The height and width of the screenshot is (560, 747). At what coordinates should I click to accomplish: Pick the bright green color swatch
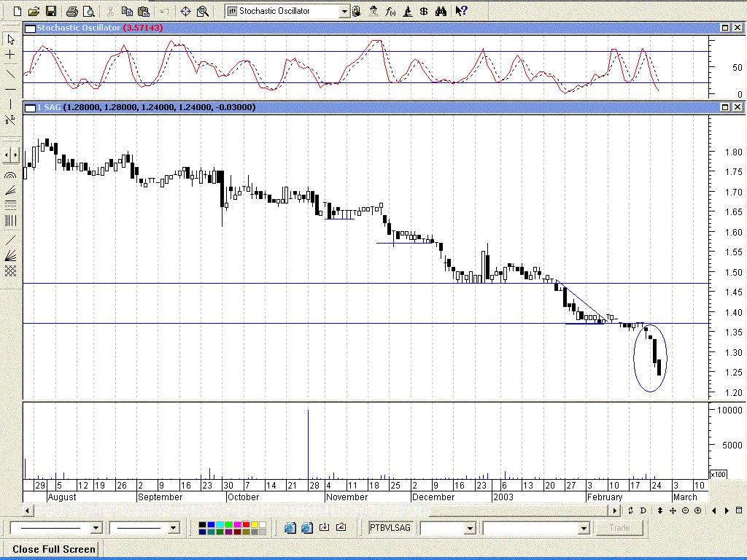click(228, 524)
